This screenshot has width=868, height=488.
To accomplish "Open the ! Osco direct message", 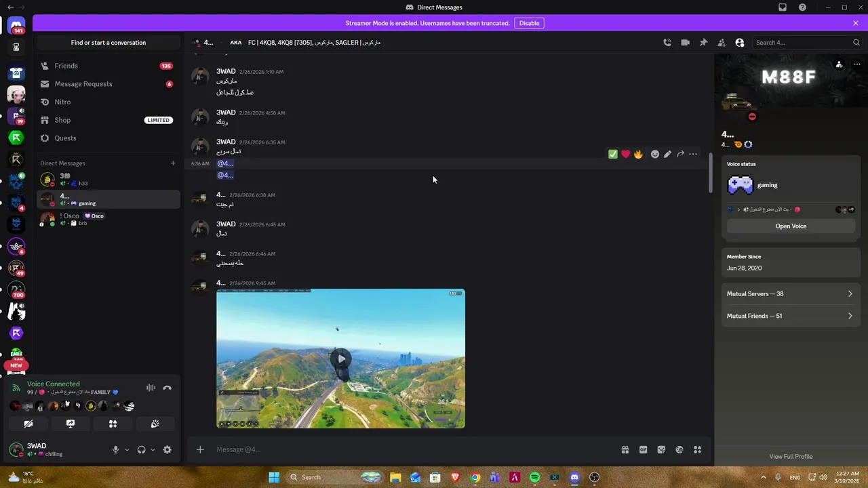I will pos(108,219).
